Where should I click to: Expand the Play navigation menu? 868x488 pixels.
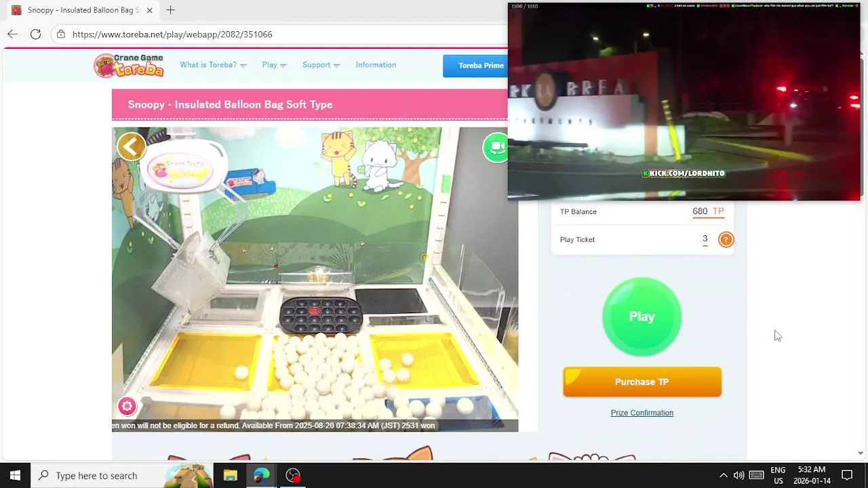pyautogui.click(x=274, y=65)
